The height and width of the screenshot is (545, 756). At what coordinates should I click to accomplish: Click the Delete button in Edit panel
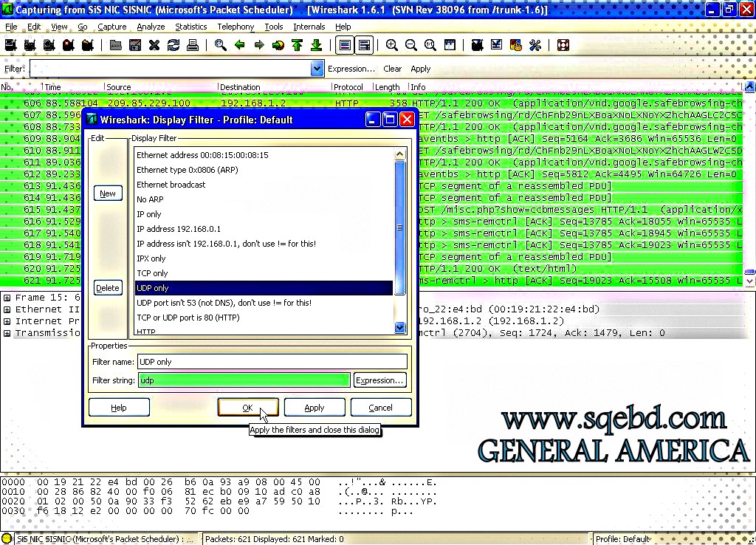pos(108,288)
